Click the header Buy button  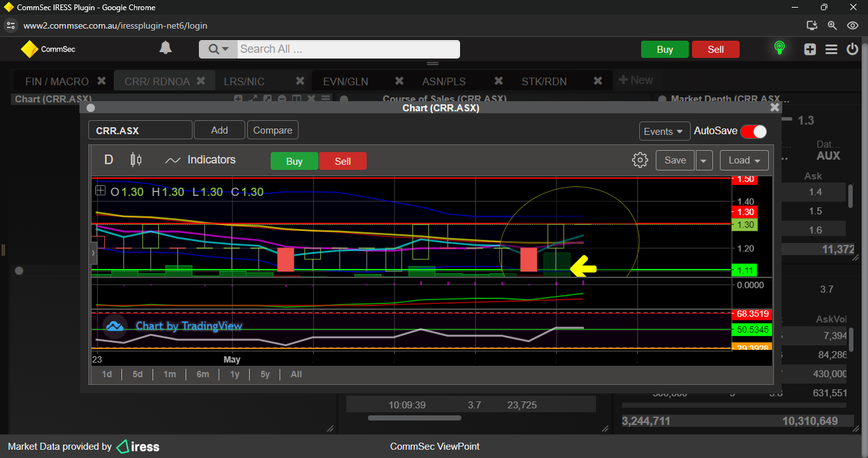click(665, 50)
